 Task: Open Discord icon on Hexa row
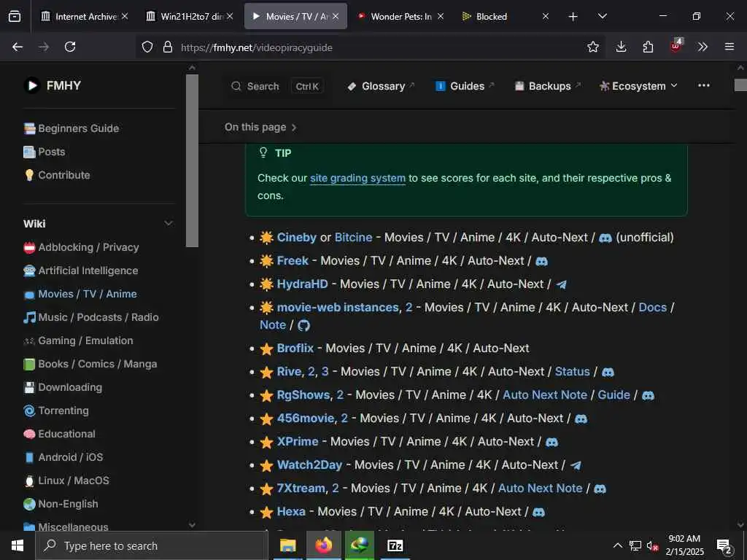coord(539,512)
